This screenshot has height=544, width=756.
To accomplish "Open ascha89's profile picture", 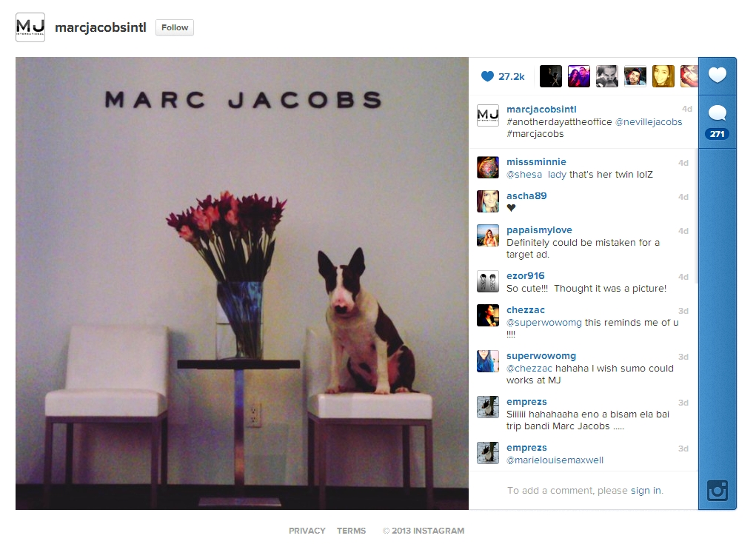I will pos(488,201).
